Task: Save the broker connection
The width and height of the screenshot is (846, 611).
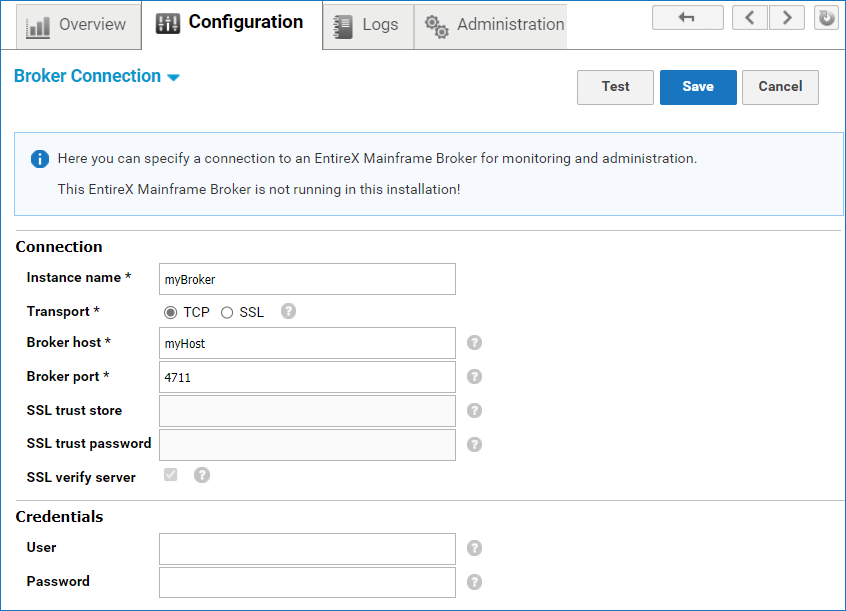Action: 698,87
